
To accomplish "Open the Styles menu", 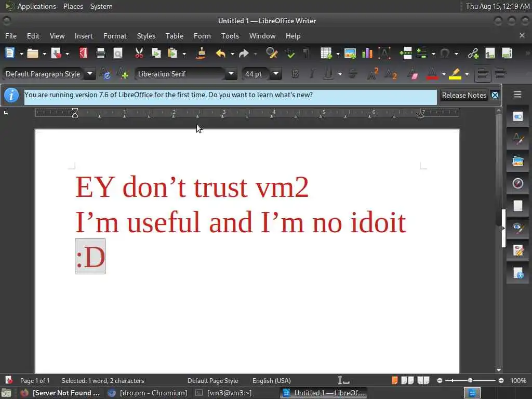I will 146,36.
